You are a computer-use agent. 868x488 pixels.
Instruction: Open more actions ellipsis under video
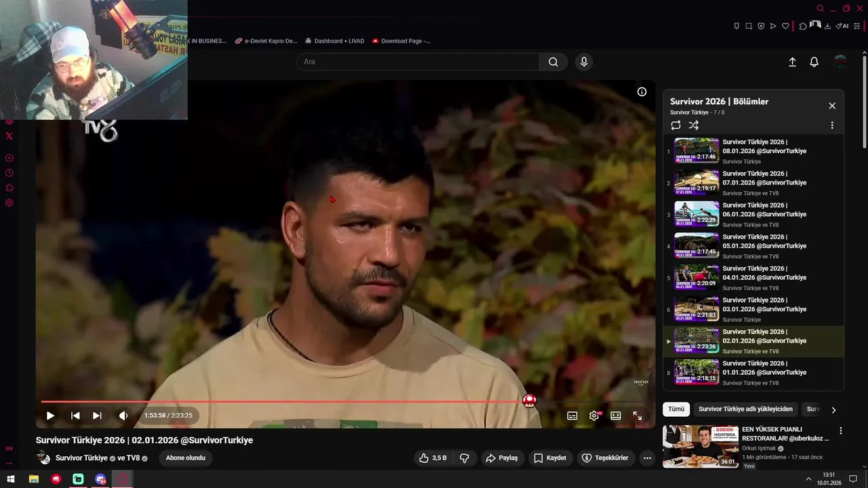coord(647,458)
